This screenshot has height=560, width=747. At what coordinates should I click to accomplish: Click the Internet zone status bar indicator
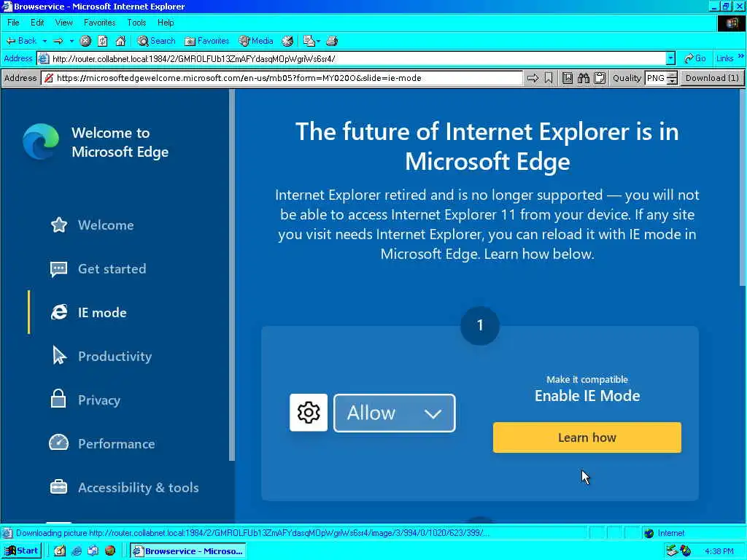tap(664, 533)
